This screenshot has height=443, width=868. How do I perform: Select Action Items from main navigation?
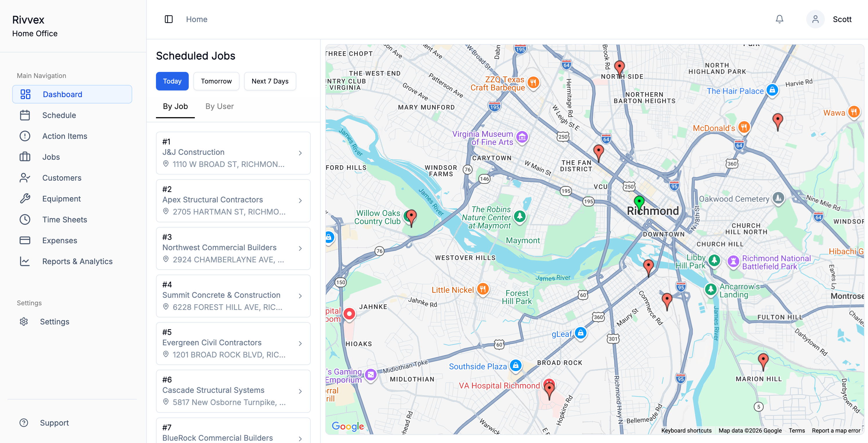(x=65, y=136)
